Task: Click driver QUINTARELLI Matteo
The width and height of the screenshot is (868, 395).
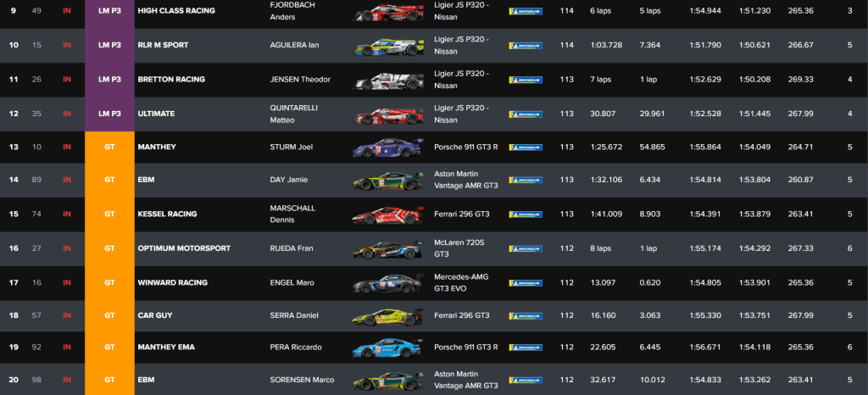Action: [293, 114]
